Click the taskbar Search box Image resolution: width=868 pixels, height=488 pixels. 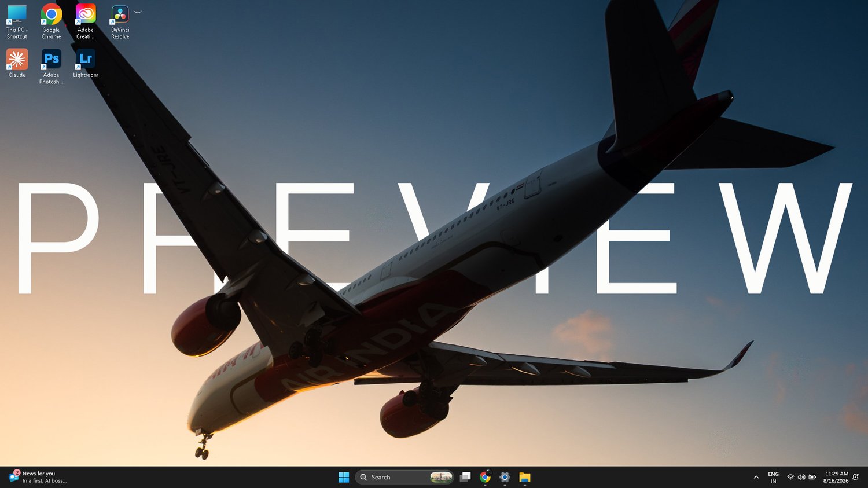(x=404, y=477)
